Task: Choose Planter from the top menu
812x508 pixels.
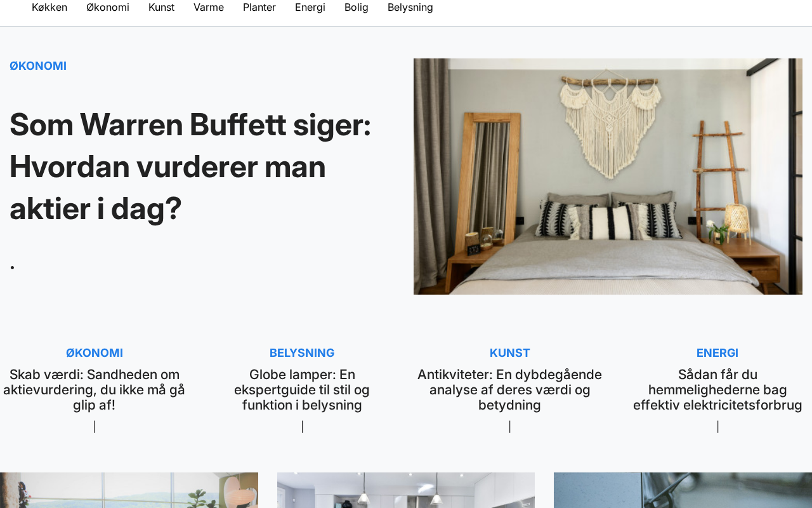Action: coord(259,8)
